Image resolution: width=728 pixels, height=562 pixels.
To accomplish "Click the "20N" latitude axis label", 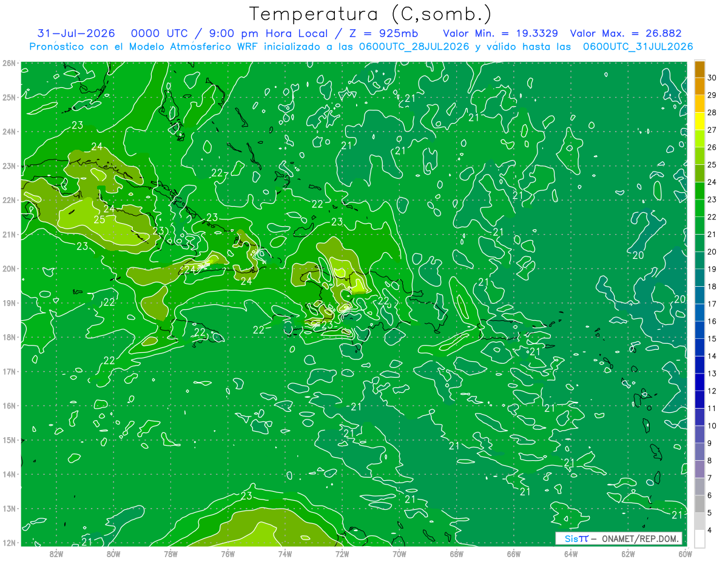I will tap(10, 269).
